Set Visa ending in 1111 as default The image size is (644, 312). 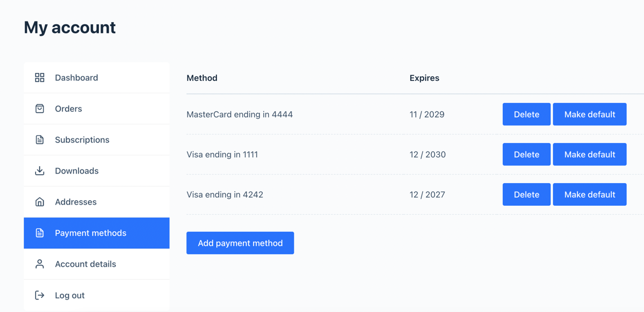click(x=589, y=154)
